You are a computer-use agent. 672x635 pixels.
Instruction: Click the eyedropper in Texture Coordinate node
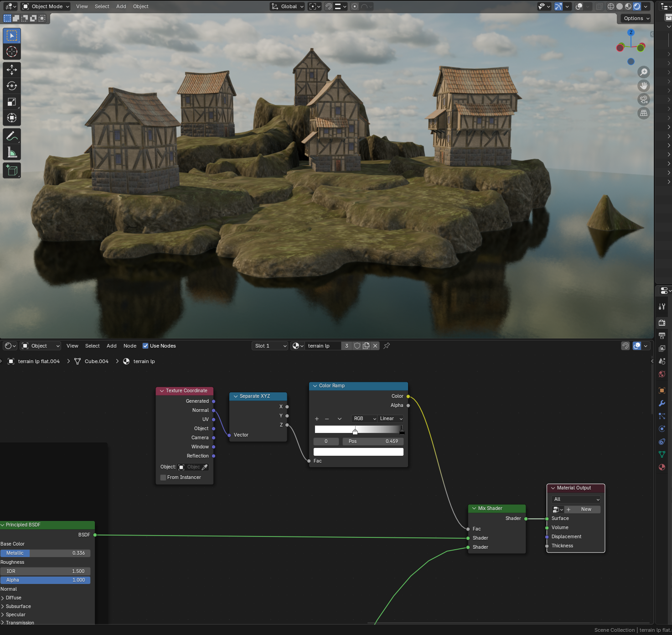205,467
